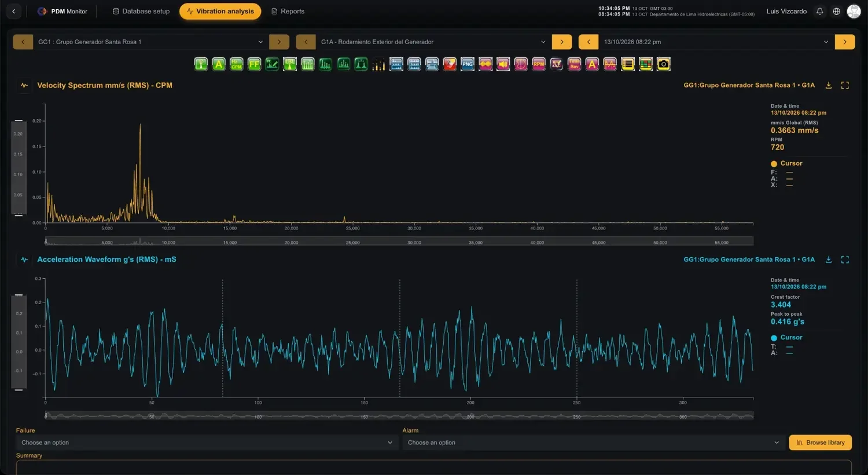Click the balance scale spectrum icon
This screenshot has width=868, height=475.
[361, 64]
